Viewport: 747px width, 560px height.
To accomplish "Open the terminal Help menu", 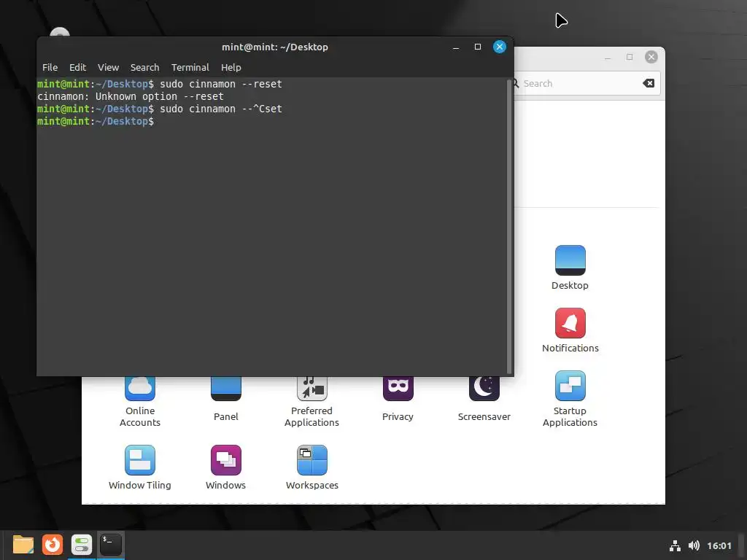I will point(231,68).
